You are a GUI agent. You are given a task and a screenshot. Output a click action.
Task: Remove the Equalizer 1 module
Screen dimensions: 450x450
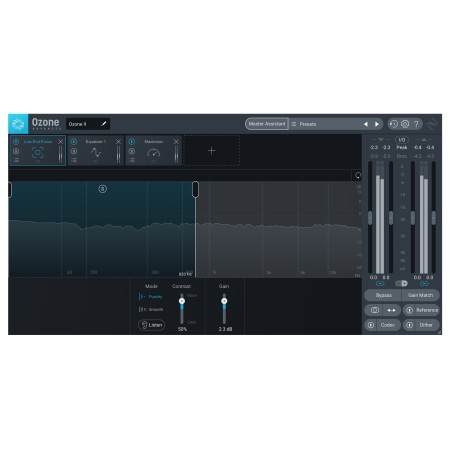point(118,142)
